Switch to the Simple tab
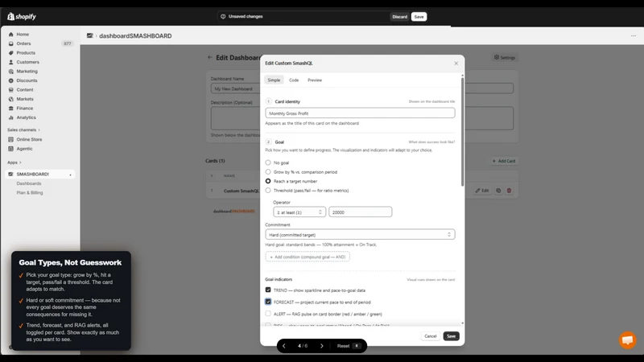 (x=274, y=80)
